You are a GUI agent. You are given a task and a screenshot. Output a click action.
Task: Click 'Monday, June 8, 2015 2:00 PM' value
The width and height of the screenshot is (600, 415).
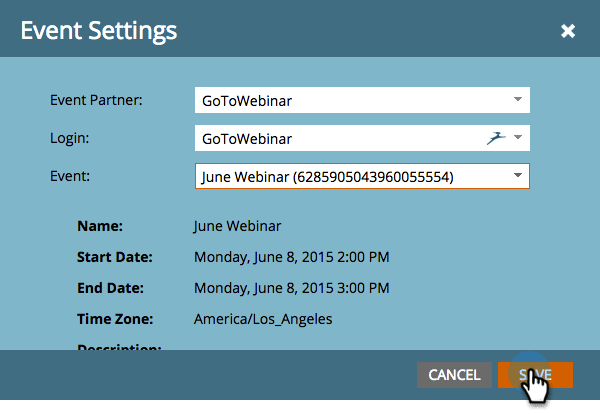tap(292, 257)
